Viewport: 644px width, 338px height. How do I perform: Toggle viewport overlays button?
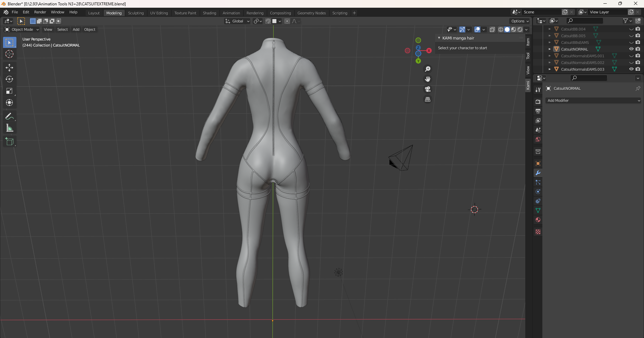477,29
